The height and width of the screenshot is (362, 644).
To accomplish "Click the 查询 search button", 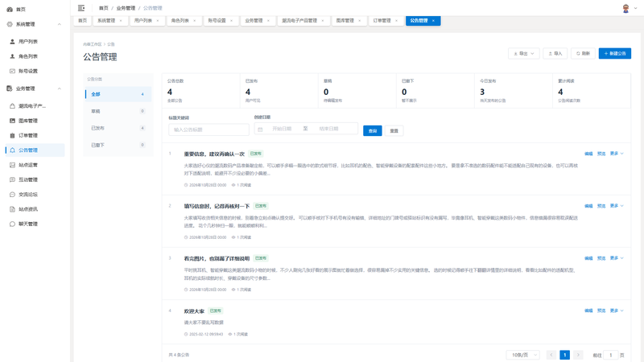I will (x=373, y=131).
